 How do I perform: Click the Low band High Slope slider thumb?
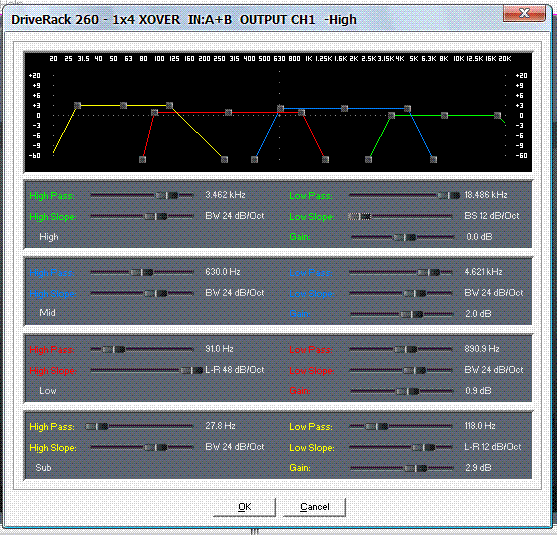192,371
